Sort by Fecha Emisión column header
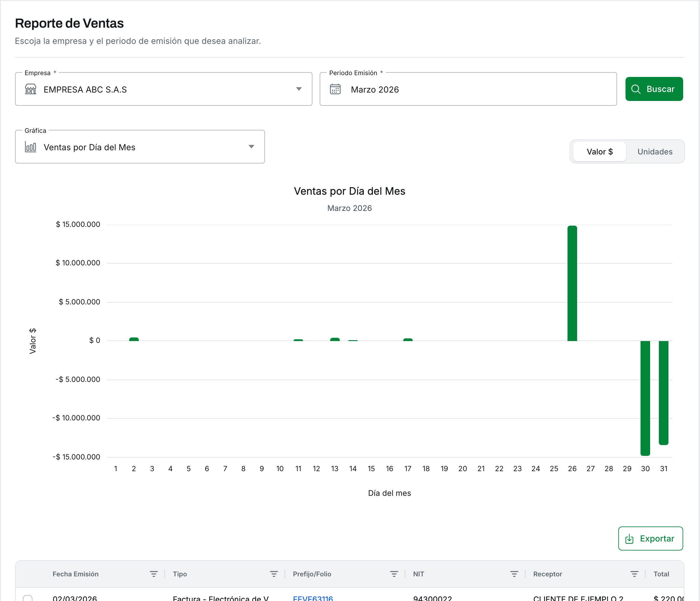The width and height of the screenshot is (700, 601). pos(76,574)
